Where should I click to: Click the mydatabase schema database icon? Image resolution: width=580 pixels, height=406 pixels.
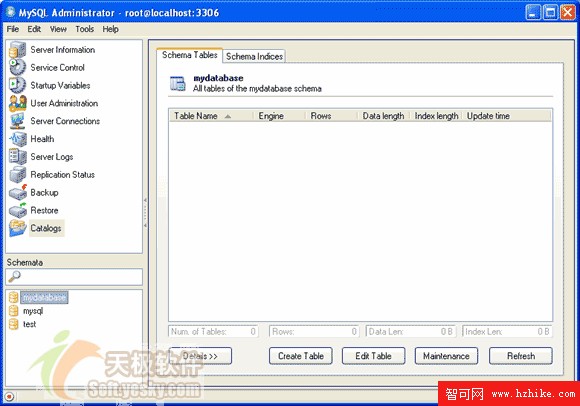tap(14, 297)
